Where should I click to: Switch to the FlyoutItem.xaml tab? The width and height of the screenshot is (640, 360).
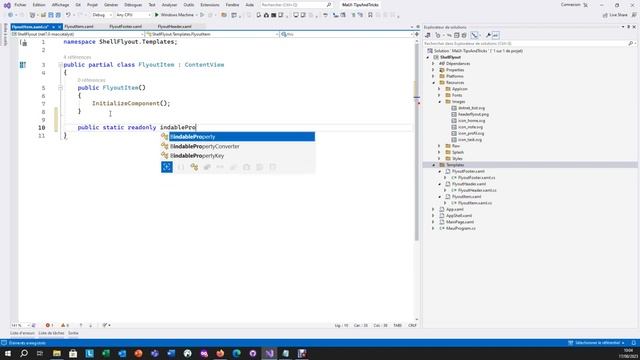pyautogui.click(x=79, y=27)
